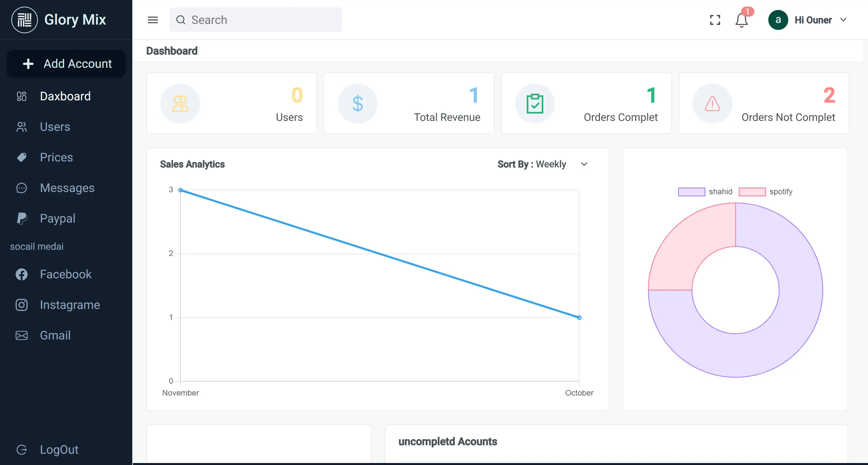This screenshot has height=465, width=868.
Task: Click the yellow users icon in Users card
Action: tap(180, 104)
